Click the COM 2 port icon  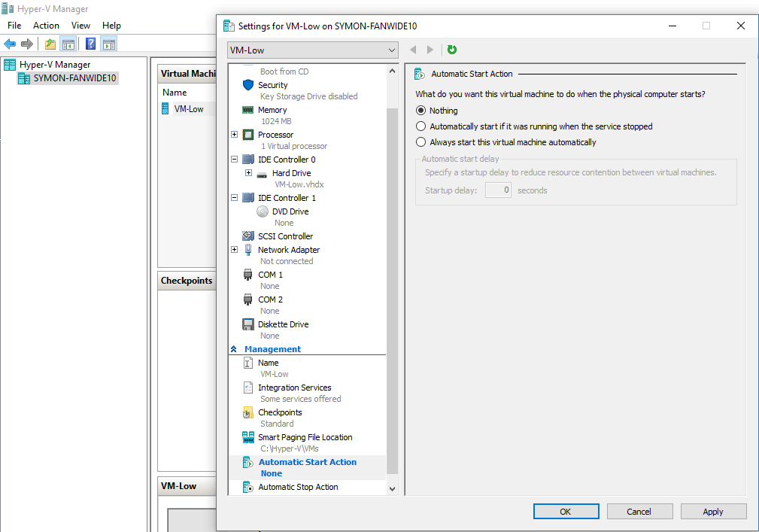247,299
